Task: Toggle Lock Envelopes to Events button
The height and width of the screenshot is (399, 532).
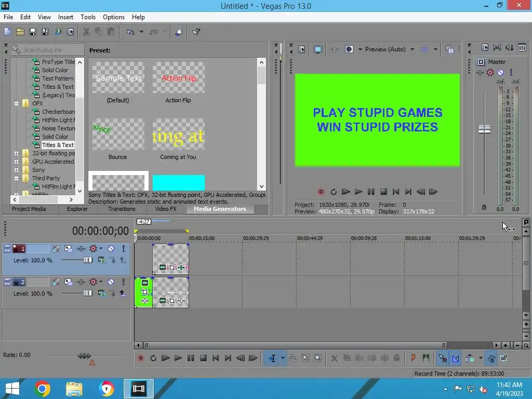Action: 491,358
